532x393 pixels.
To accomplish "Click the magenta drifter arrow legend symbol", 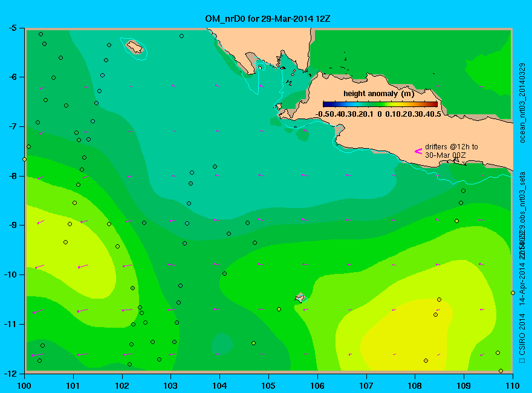I will [x=418, y=151].
